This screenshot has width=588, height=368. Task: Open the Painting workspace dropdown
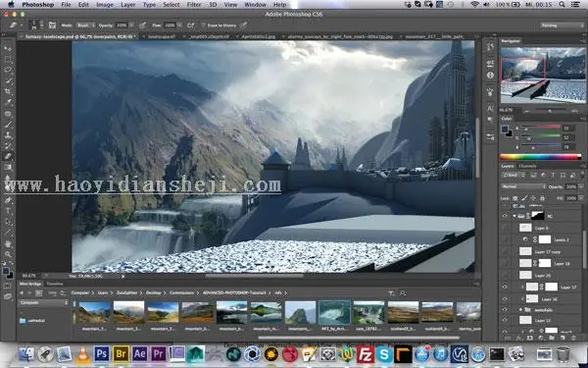click(563, 26)
